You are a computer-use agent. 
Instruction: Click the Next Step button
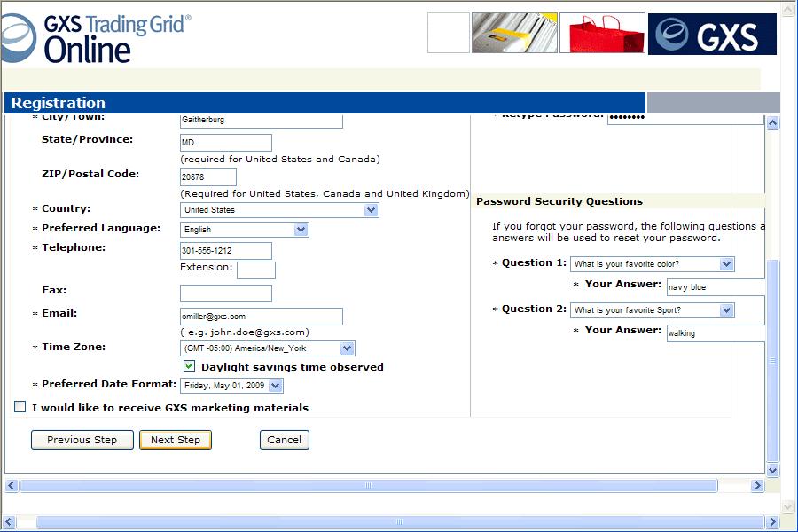(x=176, y=440)
